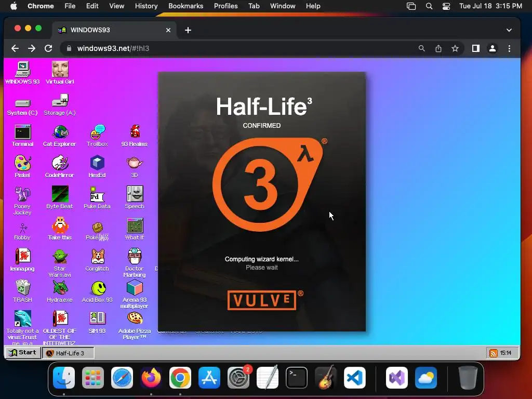Open the CodeMirror editor icon

click(x=60, y=167)
